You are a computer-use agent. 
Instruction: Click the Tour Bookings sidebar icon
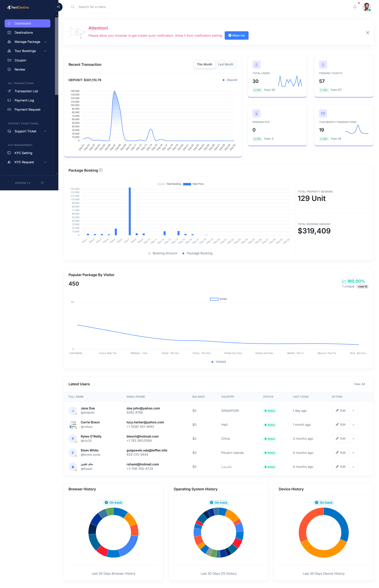(9, 51)
